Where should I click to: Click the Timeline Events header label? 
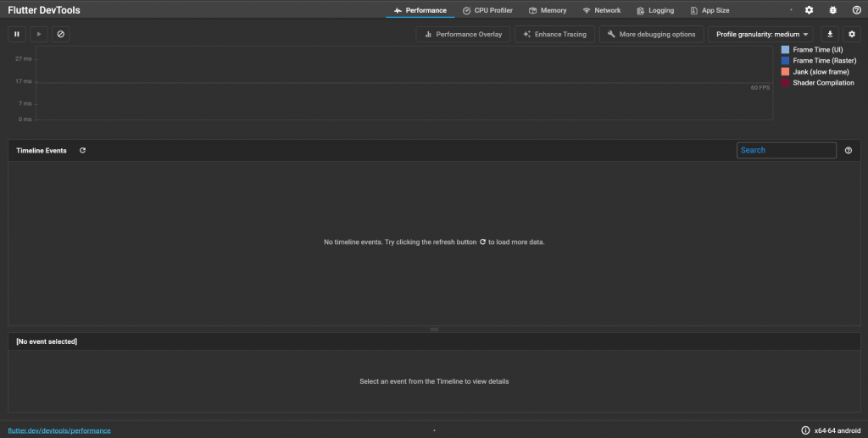click(42, 151)
